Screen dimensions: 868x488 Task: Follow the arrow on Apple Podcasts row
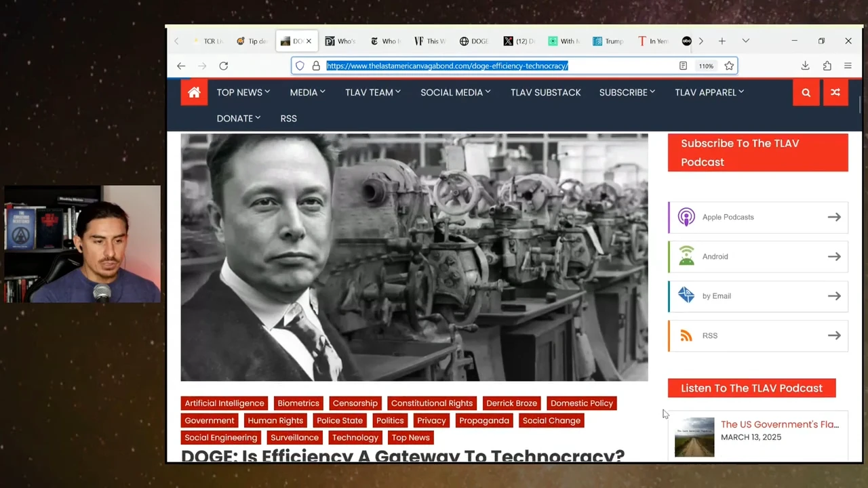[834, 218]
